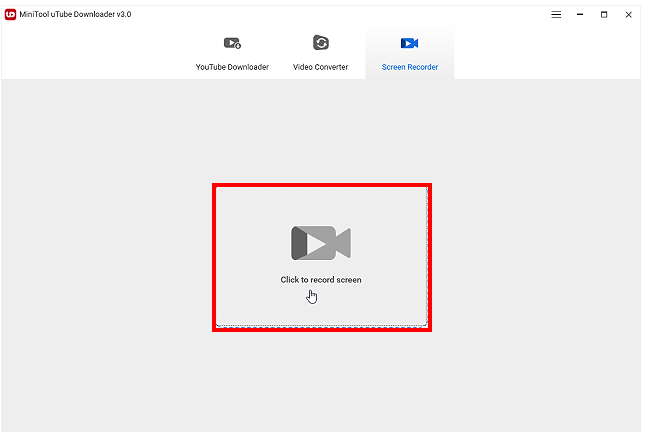This screenshot has width=655, height=433.
Task: Click the gray camcorder record icon
Action: tap(321, 243)
